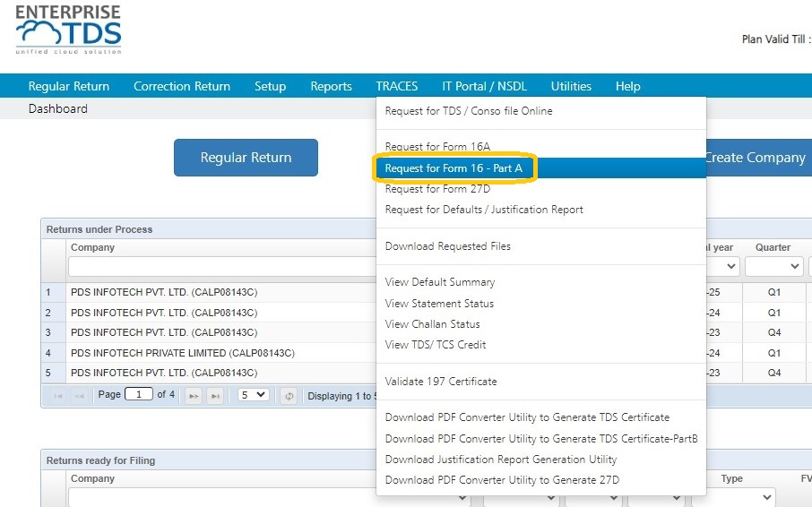Screen dimensions: 812x507
Task: Open the Reports menu
Action: [x=331, y=86]
